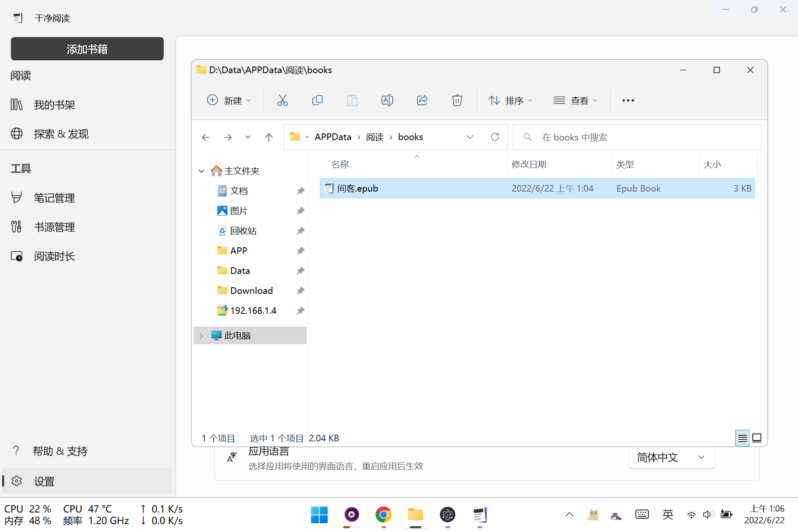Switch to details view layout toggle
This screenshot has height=532, width=798.
(x=742, y=438)
